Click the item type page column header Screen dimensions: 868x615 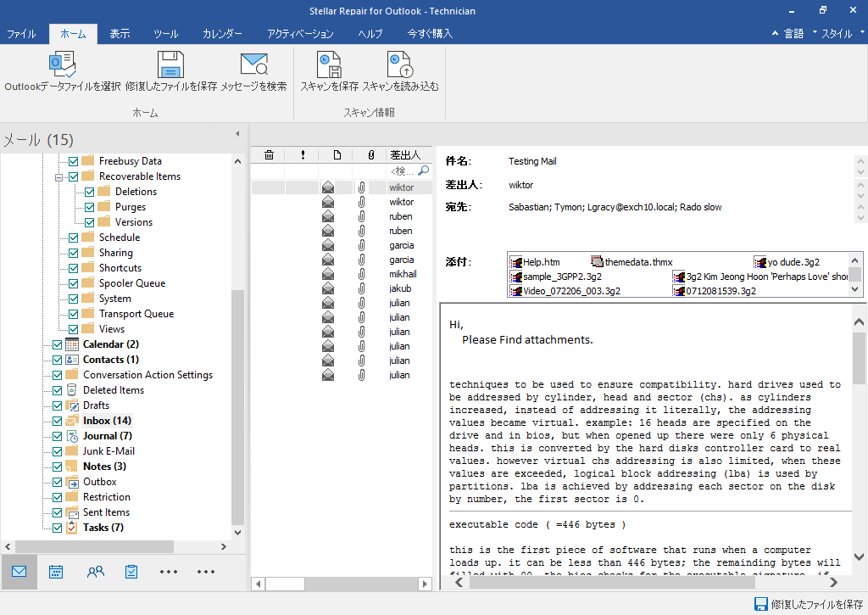click(337, 155)
